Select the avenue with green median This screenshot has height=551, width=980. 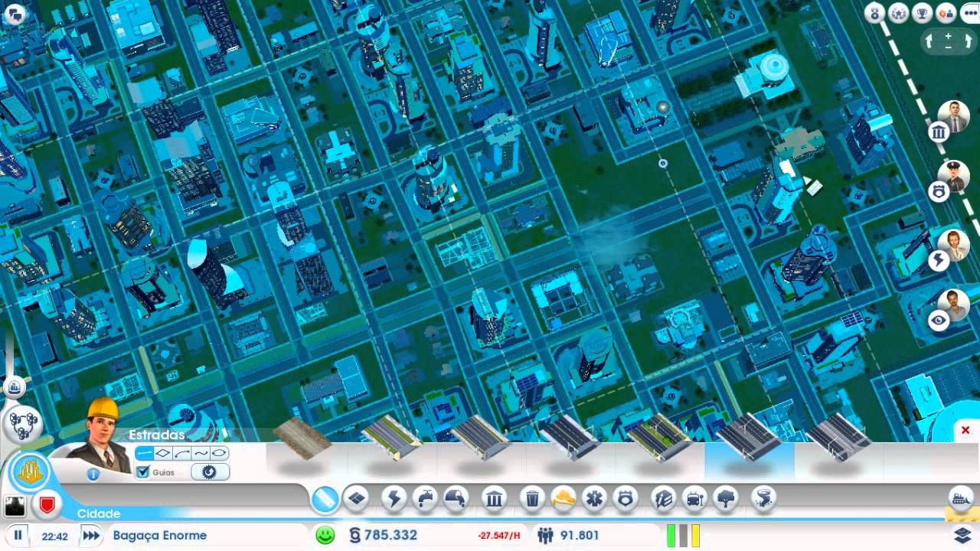pyautogui.click(x=660, y=439)
